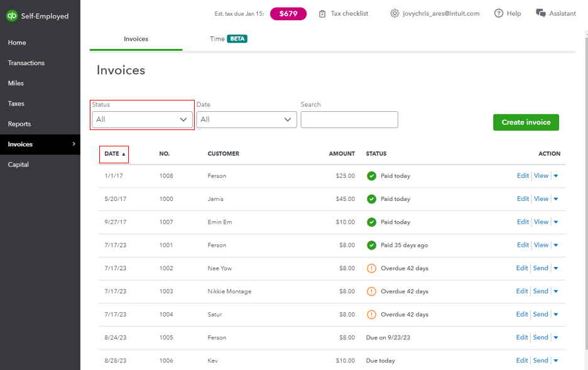This screenshot has width=588, height=370.
Task: Click the overdue warning icon for Satur
Action: [x=371, y=315]
